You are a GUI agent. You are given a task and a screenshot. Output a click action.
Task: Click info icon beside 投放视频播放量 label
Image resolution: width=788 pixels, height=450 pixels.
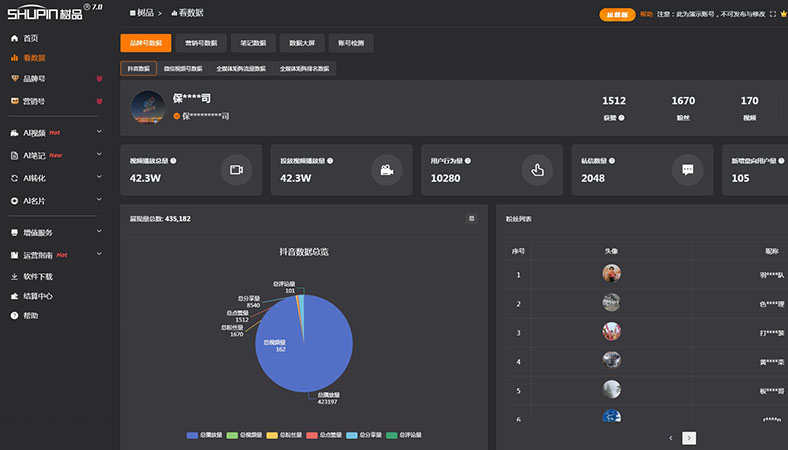[x=330, y=161]
